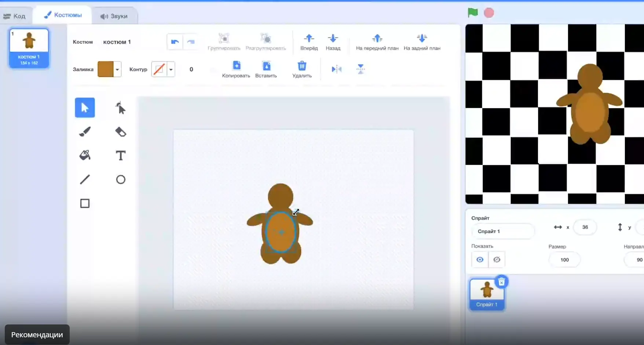Move shape backward with Назад
The height and width of the screenshot is (345, 644).
[333, 42]
